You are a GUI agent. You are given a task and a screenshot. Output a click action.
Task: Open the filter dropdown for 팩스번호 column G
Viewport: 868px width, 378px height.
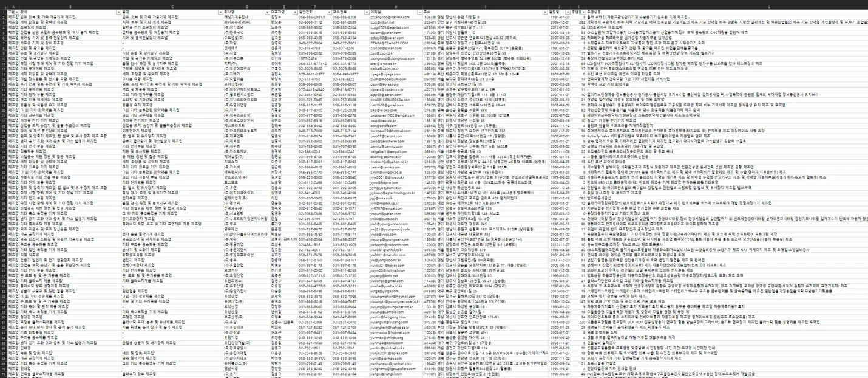coord(367,12)
